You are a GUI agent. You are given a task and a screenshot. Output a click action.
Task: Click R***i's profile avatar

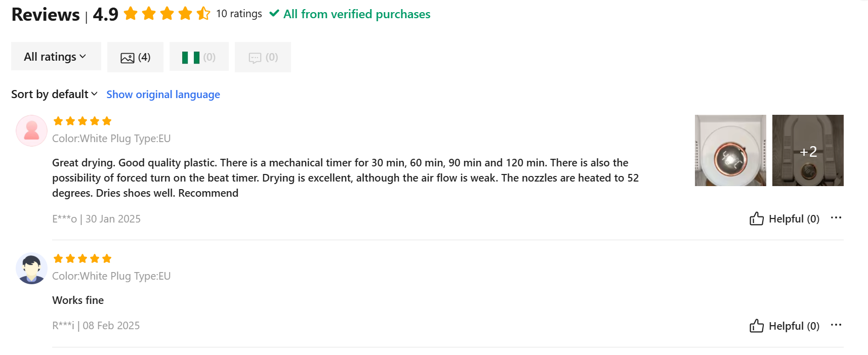pyautogui.click(x=31, y=268)
